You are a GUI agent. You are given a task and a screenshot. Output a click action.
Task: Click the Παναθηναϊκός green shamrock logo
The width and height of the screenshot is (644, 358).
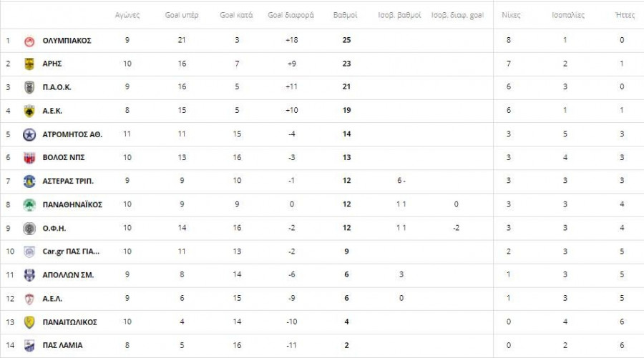click(x=29, y=204)
